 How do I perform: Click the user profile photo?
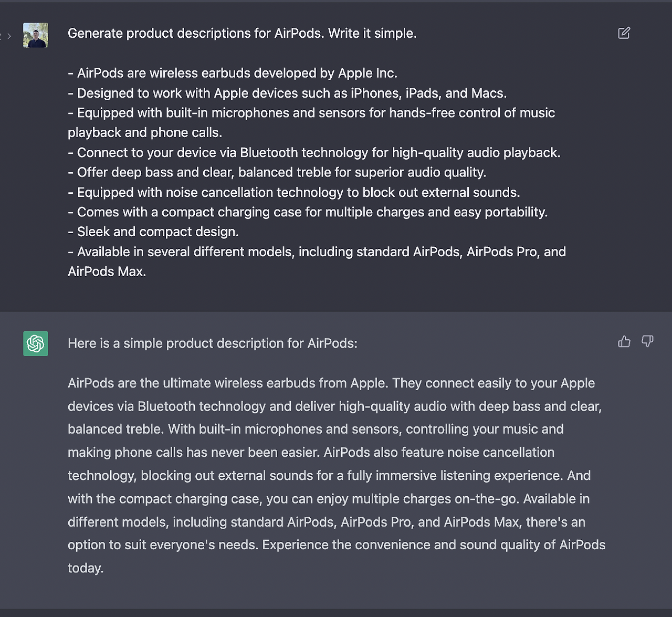coord(36,35)
